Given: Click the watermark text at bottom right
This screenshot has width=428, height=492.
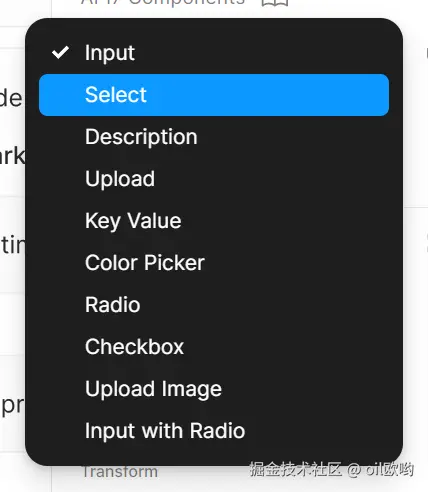Looking at the screenshot, I should tap(332, 470).
